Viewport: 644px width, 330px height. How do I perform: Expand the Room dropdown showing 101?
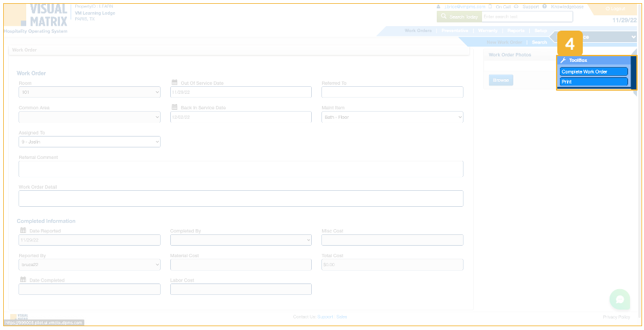click(x=89, y=93)
